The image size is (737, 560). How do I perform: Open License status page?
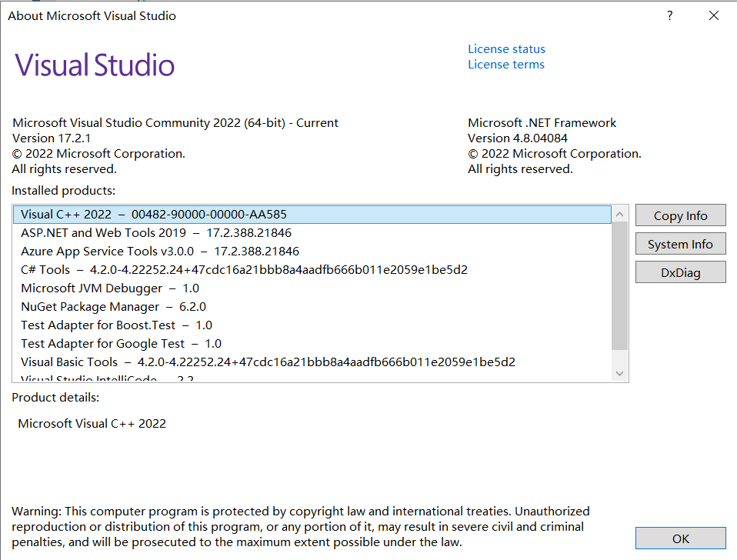click(506, 48)
